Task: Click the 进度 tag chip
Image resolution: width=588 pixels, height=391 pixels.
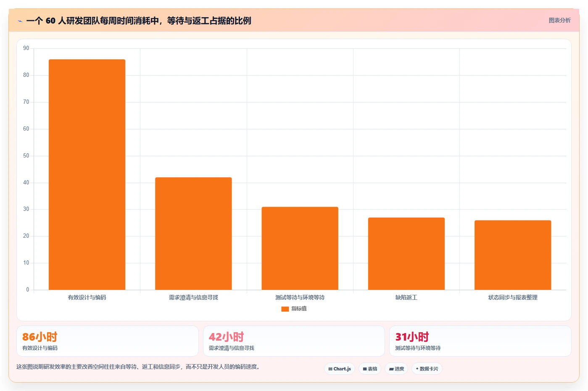Action: click(396, 369)
